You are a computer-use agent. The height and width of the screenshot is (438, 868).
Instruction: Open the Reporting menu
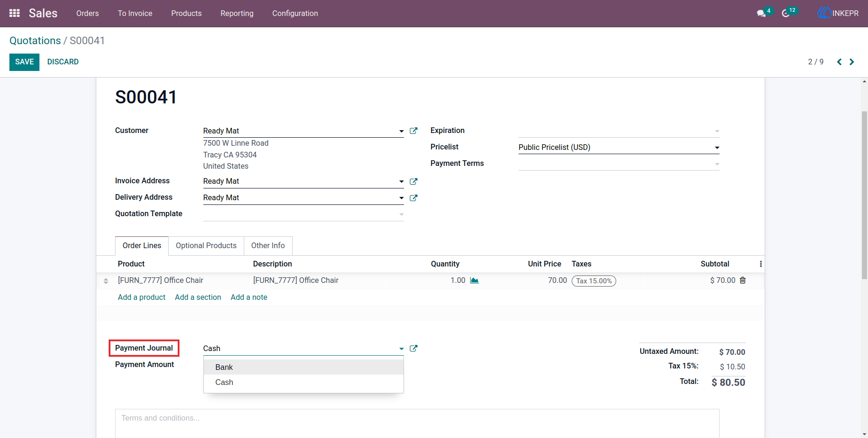pos(237,14)
